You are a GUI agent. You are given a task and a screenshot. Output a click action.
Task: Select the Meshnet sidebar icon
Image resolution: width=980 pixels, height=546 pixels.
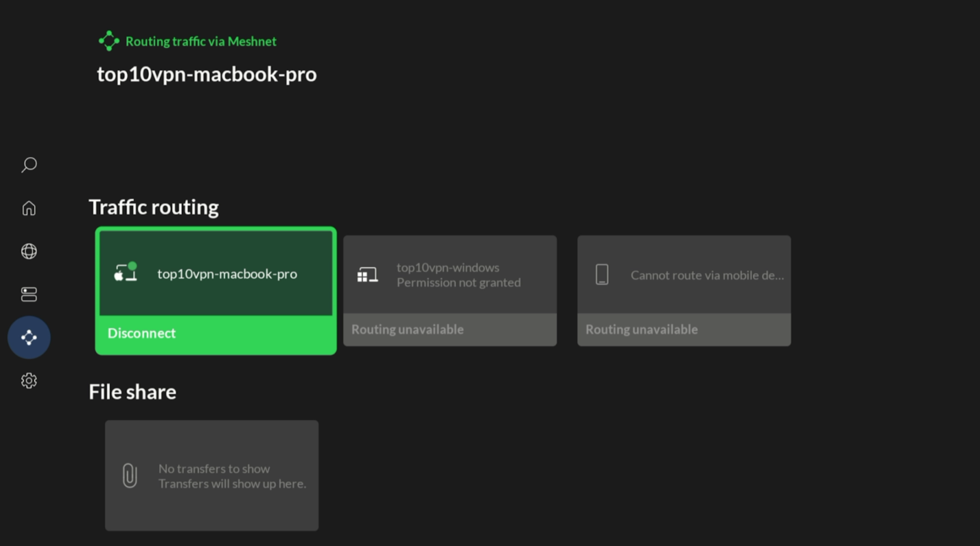(x=29, y=338)
